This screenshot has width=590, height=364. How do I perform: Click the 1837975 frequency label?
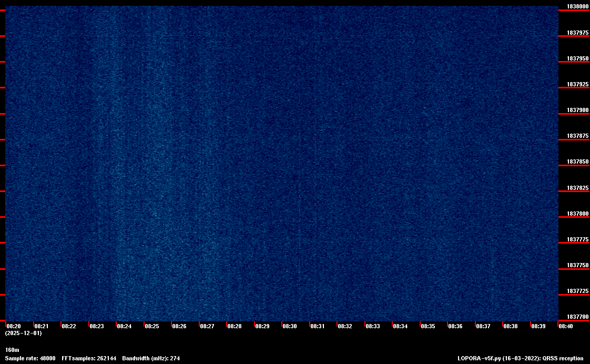click(577, 33)
